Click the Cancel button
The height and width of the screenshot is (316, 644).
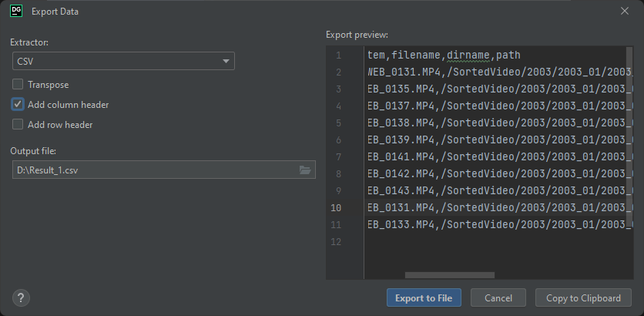tap(498, 298)
